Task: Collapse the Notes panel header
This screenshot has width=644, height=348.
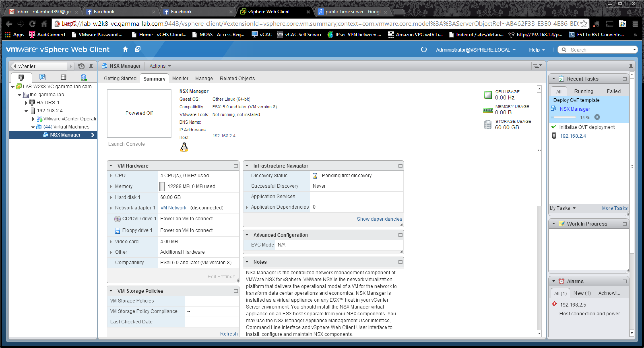Action: 247,262
